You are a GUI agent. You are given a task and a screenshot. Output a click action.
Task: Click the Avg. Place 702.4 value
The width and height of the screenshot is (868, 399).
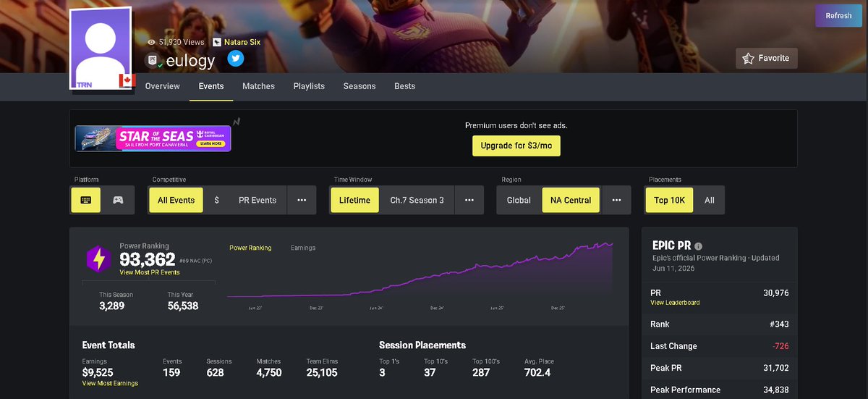pos(538,372)
